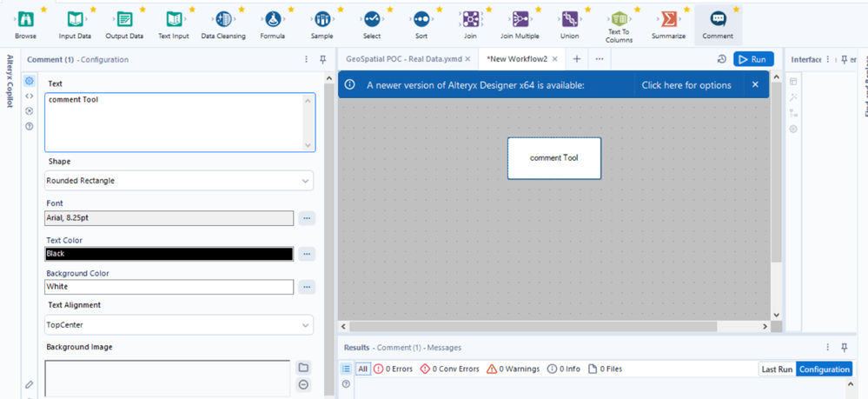Viewport: 868px width, 399px height.
Task: Open the tab overflow ellipsis menu
Action: coord(599,59)
